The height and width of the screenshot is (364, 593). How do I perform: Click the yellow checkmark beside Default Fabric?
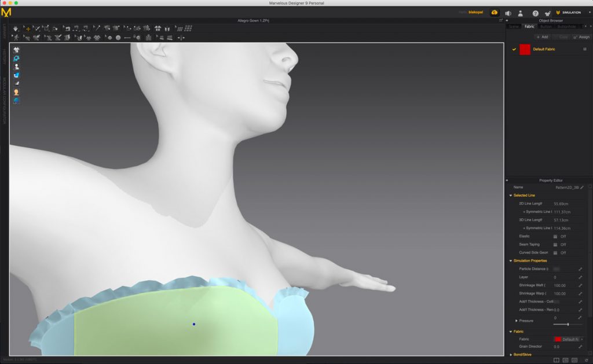point(514,49)
